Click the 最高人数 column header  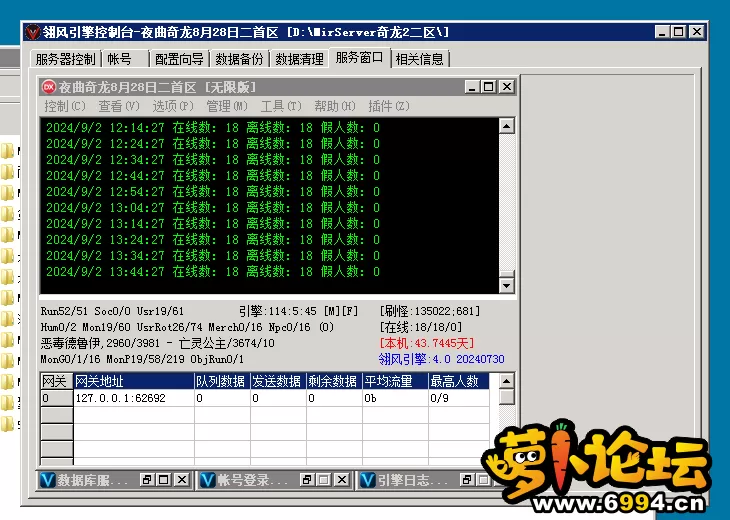[x=459, y=381]
